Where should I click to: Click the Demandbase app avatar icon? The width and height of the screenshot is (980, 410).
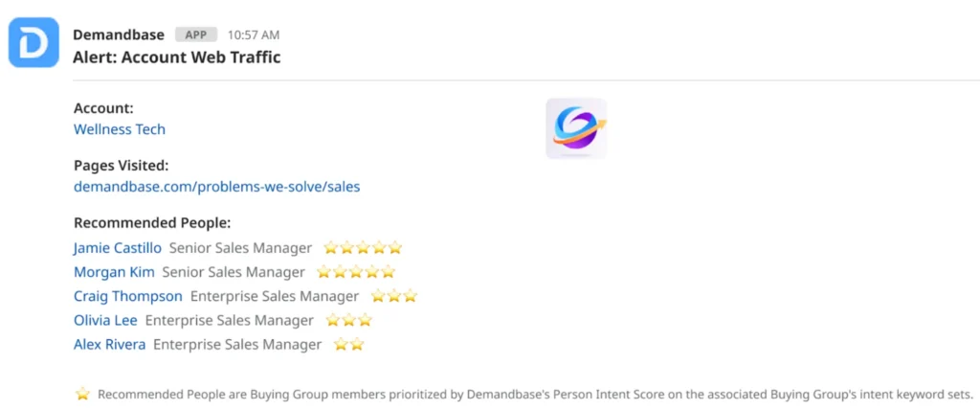[33, 43]
